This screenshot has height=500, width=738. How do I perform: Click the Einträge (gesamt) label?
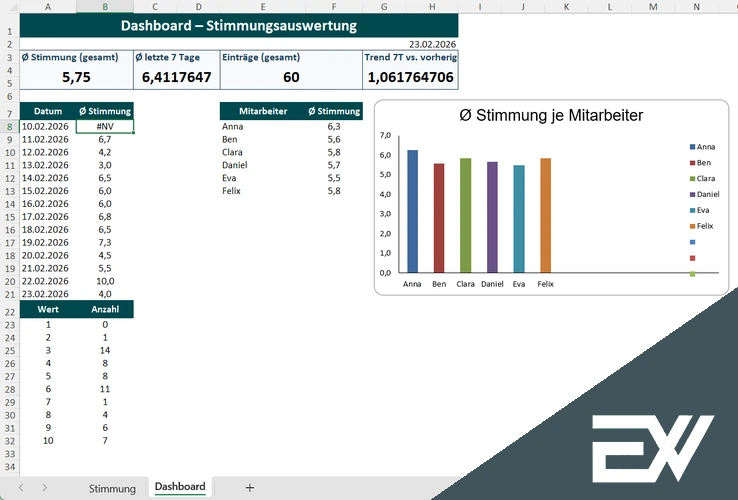(261, 57)
